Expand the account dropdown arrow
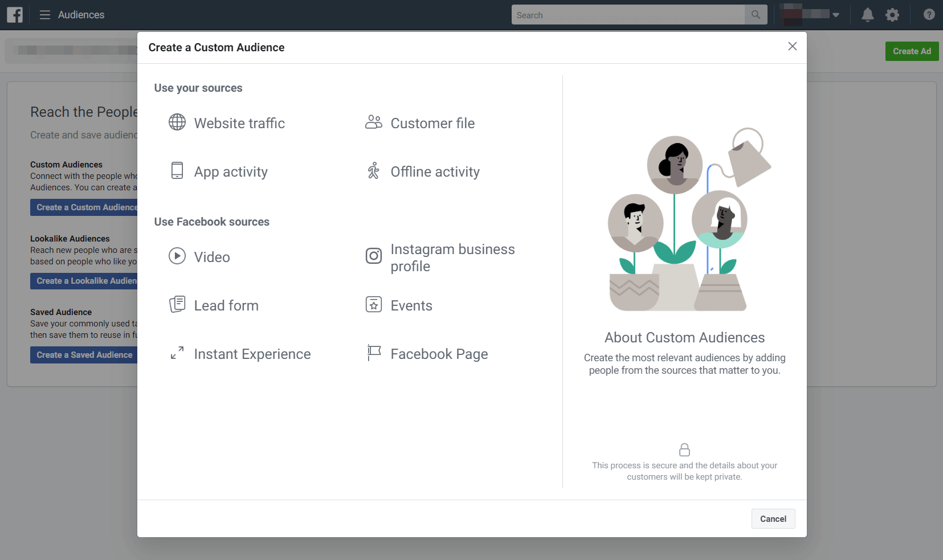943x560 pixels. [x=836, y=15]
